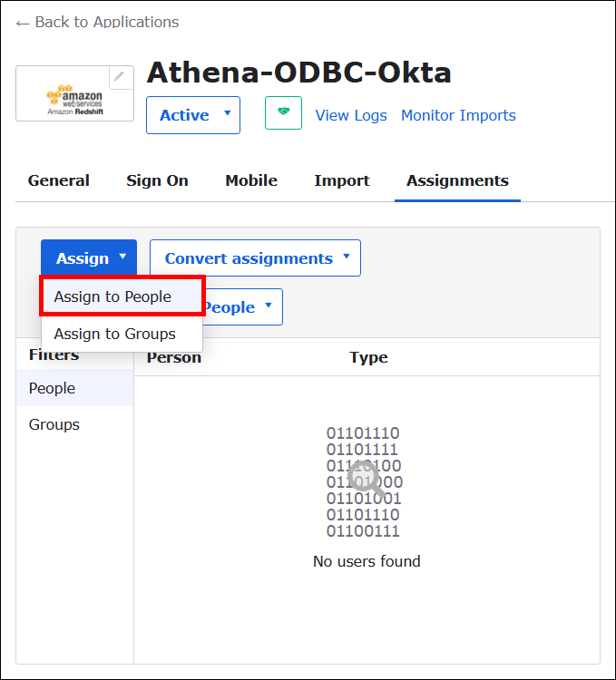Select the Groups filter in the sidebar
Viewport: 616px width, 680px height.
[x=54, y=424]
